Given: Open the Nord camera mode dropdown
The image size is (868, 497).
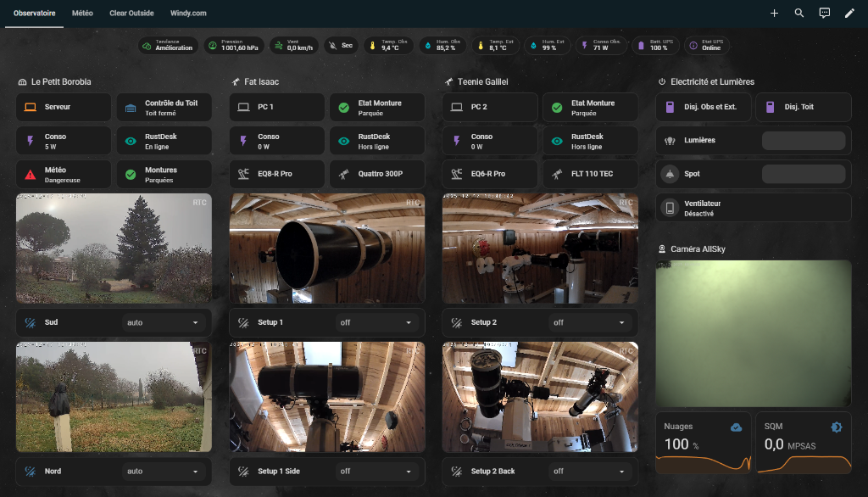Looking at the screenshot, I should (164, 472).
